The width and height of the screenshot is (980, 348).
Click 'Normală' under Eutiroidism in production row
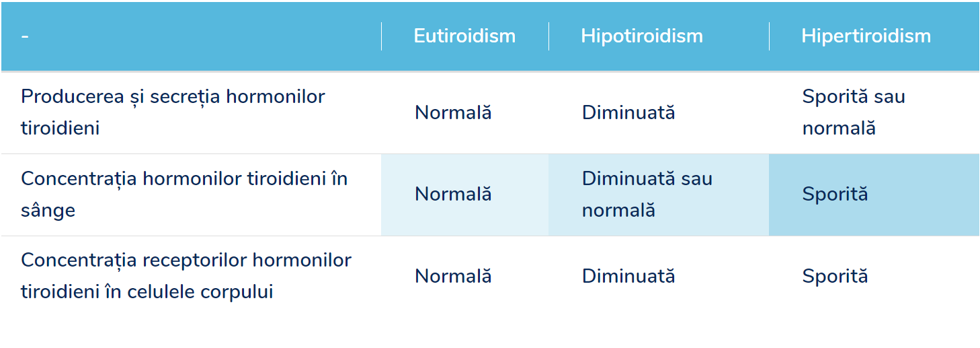pos(453,112)
